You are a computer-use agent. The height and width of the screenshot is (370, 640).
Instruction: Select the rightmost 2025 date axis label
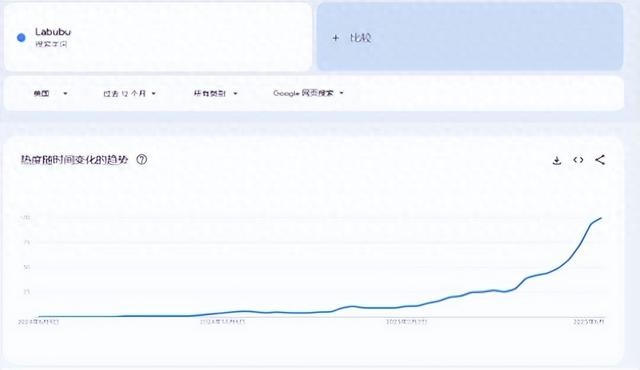pos(589,322)
